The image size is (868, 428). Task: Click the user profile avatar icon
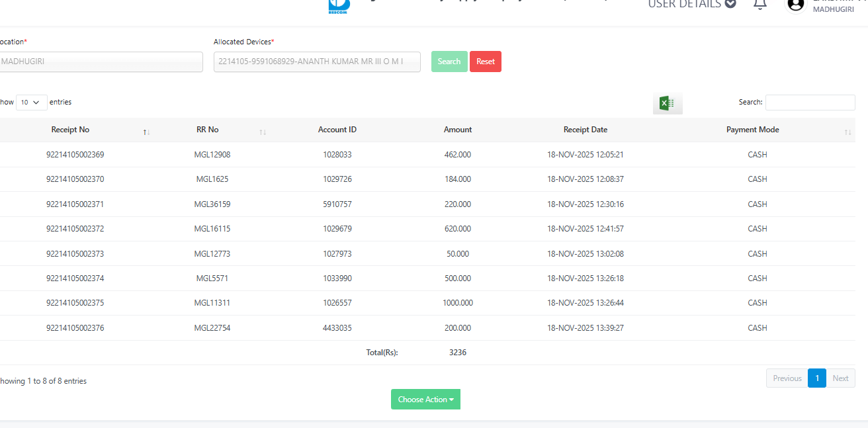pyautogui.click(x=796, y=5)
